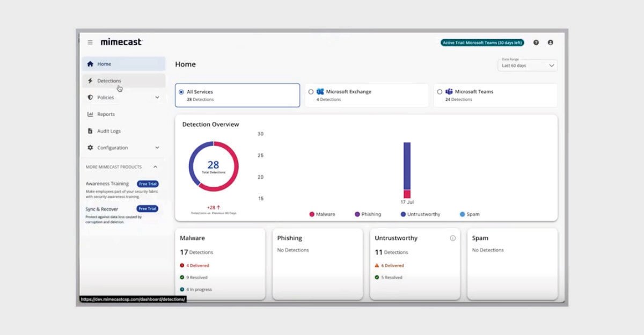The image size is (644, 335).
Task: Open the 5 Resolved untrustworthy link
Action: click(x=392, y=278)
